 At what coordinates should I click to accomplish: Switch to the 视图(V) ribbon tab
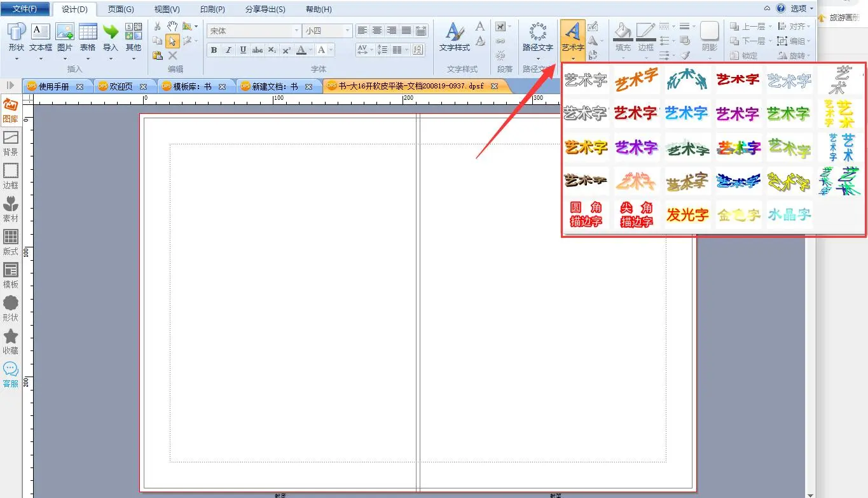pos(167,10)
